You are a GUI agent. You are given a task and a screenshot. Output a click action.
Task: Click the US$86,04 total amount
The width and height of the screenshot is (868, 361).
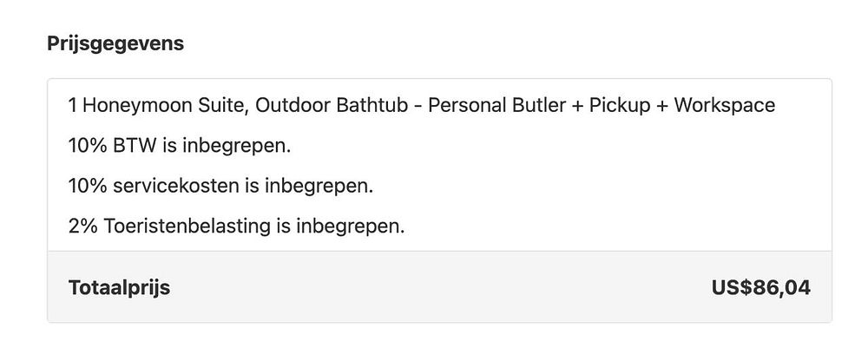coord(761,287)
